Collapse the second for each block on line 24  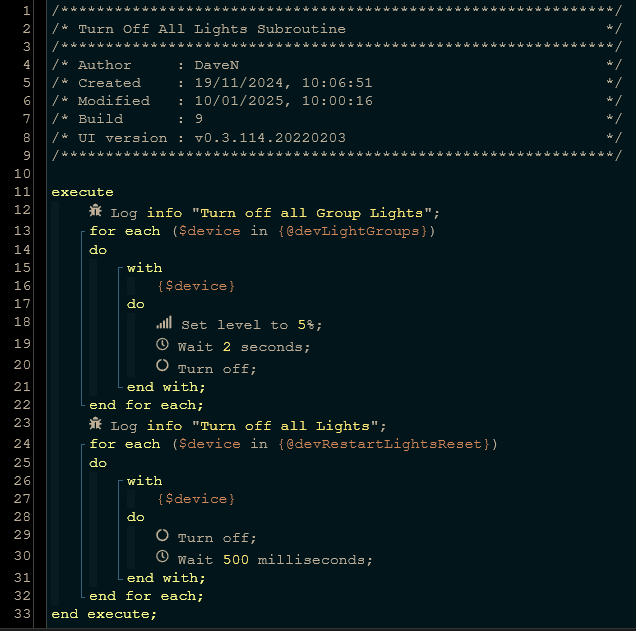tap(82, 444)
